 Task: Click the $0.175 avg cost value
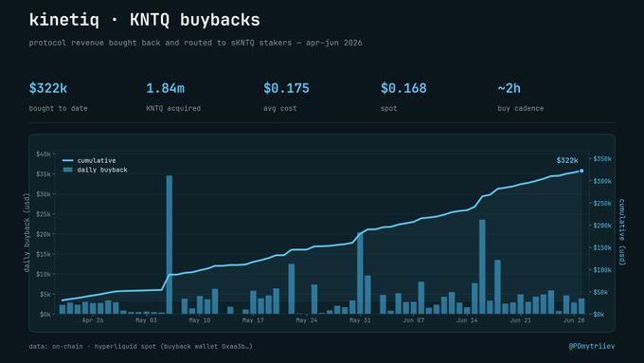(286, 88)
